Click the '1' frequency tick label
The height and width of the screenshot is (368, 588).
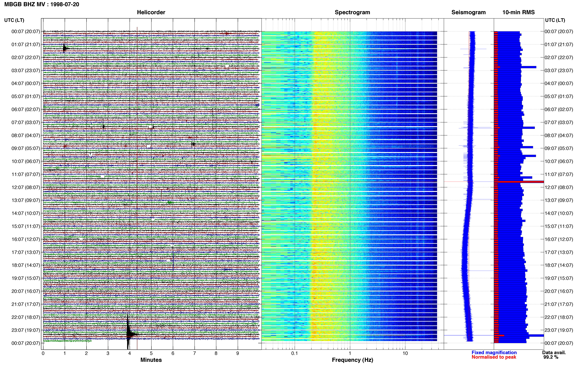pos(350,353)
